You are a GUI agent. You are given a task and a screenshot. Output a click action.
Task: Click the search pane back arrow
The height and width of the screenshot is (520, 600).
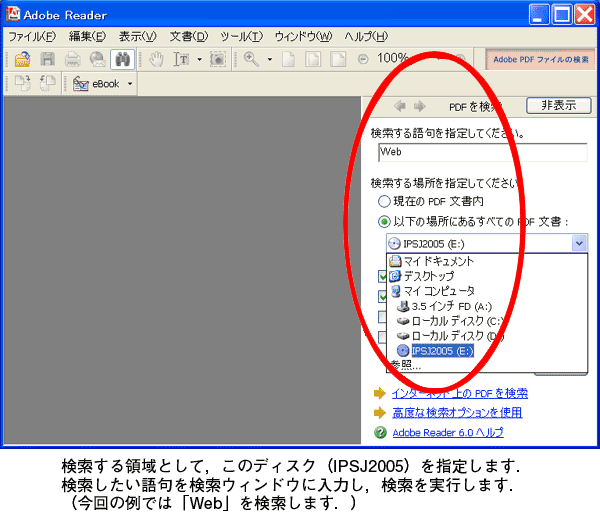coord(400,106)
